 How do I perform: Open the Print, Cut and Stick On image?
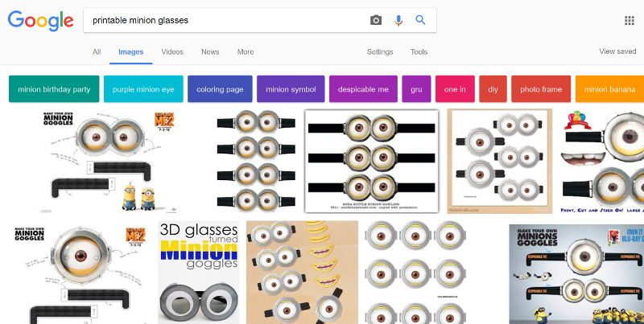click(x=602, y=161)
